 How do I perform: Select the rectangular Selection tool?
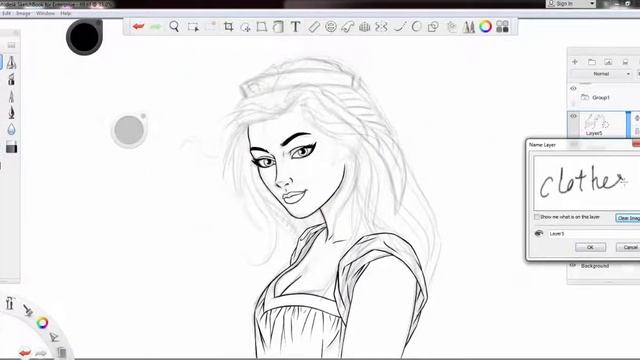pyautogui.click(x=193, y=27)
